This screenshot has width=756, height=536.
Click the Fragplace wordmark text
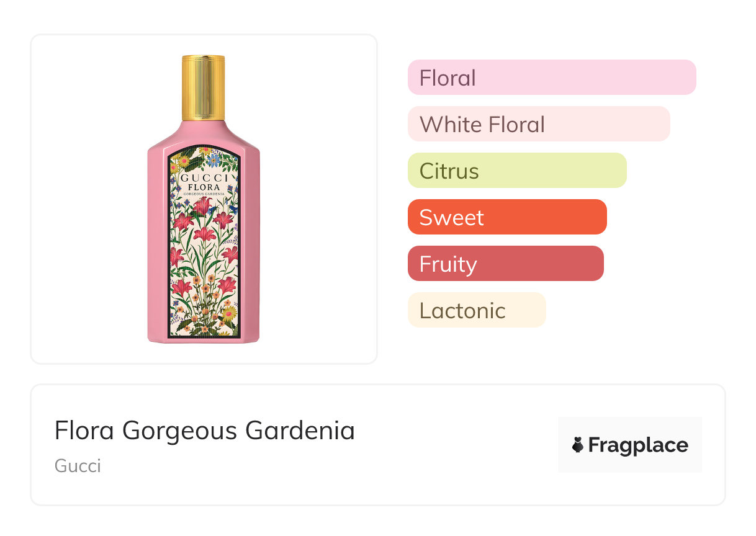[x=638, y=445]
